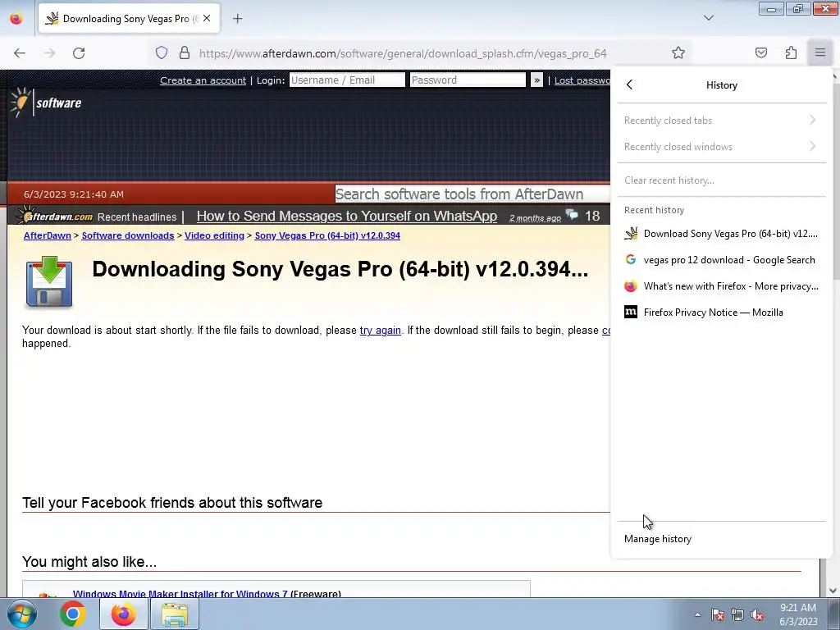Click the browser forward arrow
The image size is (840, 630).
click(49, 53)
